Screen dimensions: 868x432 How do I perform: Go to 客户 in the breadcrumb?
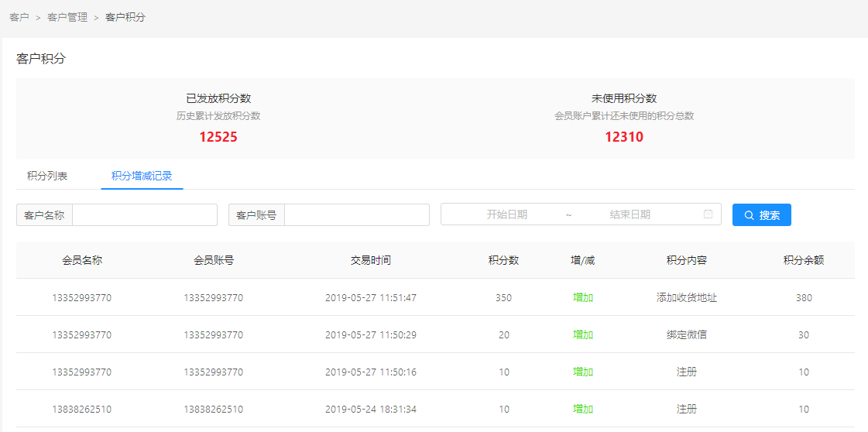[x=19, y=17]
